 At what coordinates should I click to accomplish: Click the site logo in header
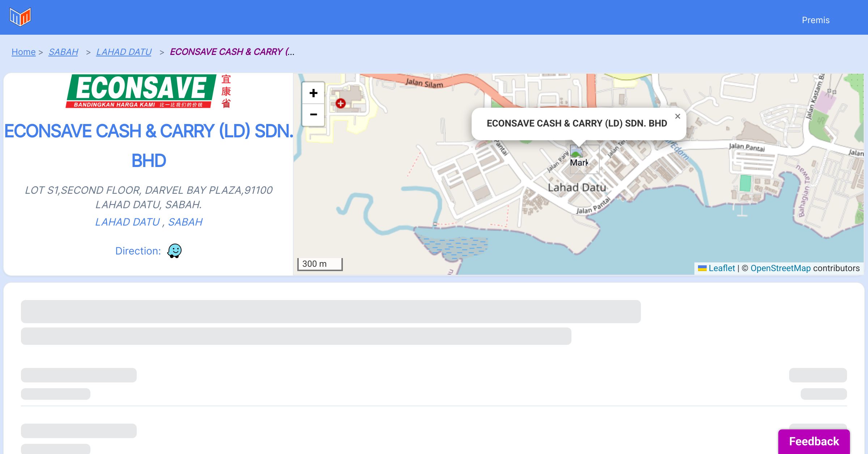[20, 17]
